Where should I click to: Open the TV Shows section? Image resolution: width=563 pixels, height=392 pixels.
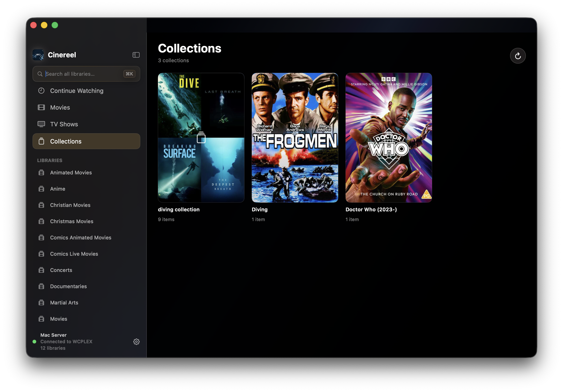coord(86,124)
